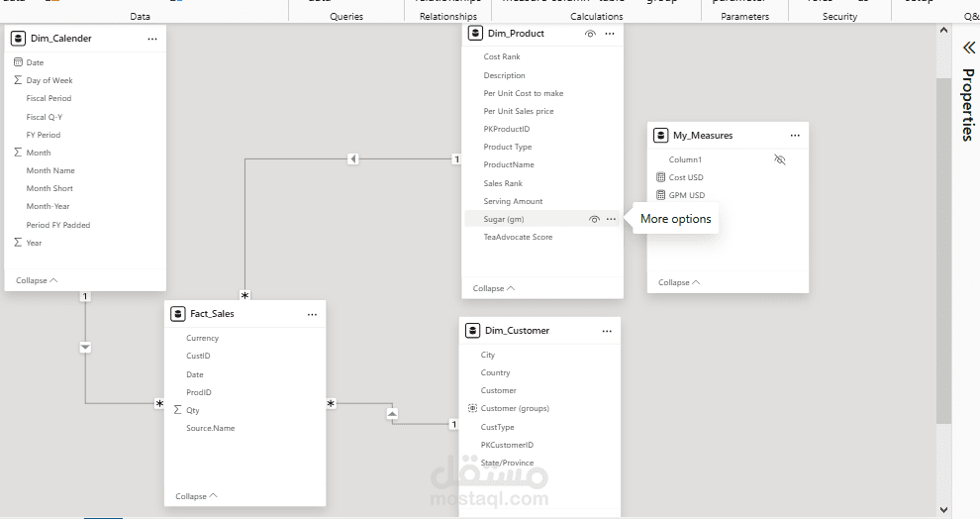Click the sigma icon beside Qty
980x519 pixels.
click(x=177, y=410)
